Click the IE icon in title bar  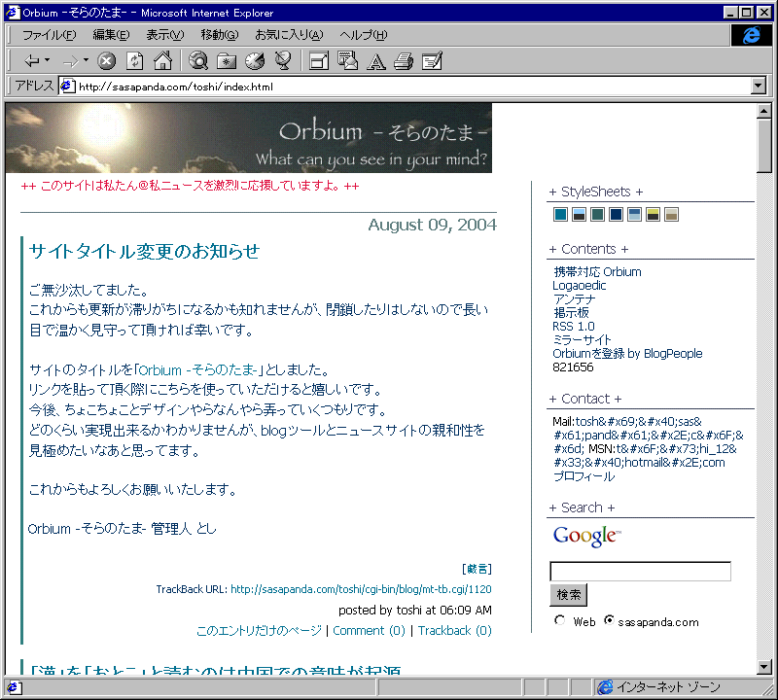click(x=13, y=13)
